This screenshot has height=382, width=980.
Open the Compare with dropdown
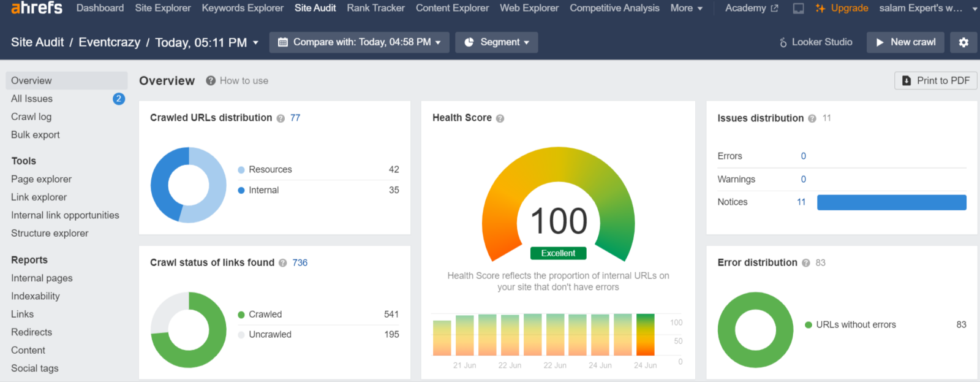(360, 42)
